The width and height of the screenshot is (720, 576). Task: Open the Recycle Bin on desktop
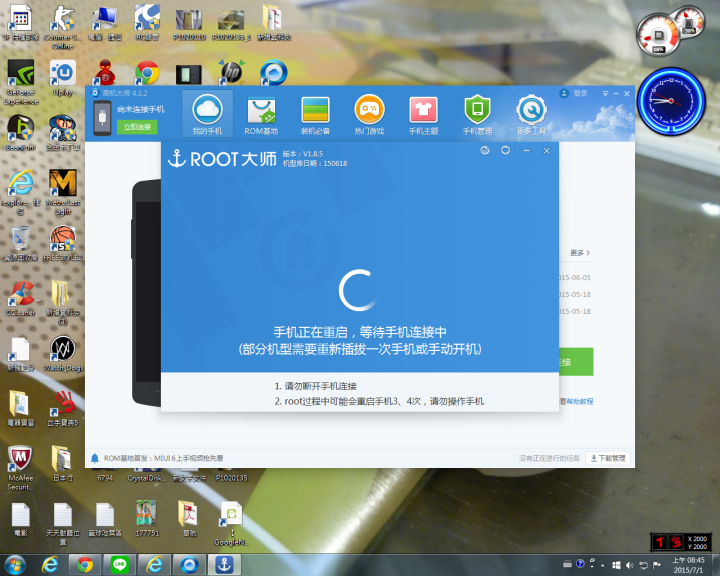(x=21, y=243)
